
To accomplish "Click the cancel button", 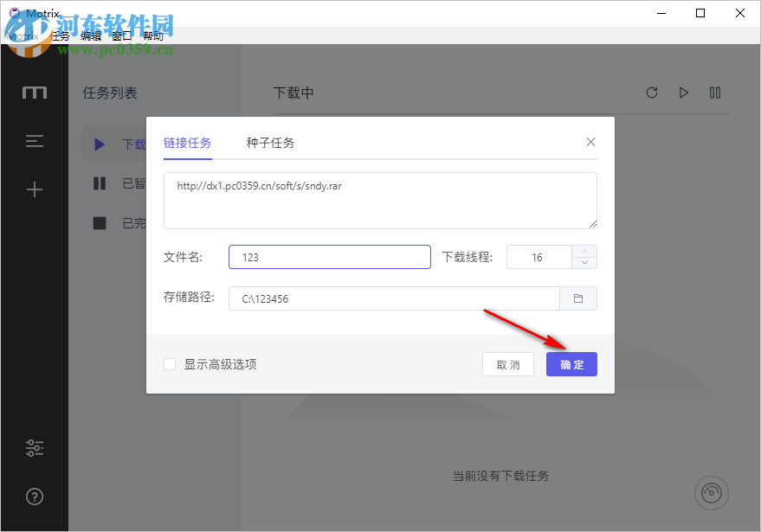I will (x=508, y=364).
